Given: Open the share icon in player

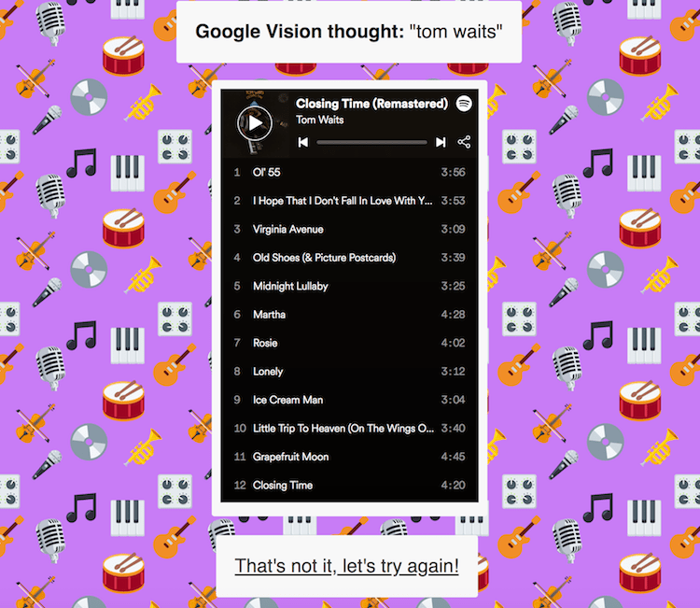Looking at the screenshot, I should pyautogui.click(x=464, y=142).
